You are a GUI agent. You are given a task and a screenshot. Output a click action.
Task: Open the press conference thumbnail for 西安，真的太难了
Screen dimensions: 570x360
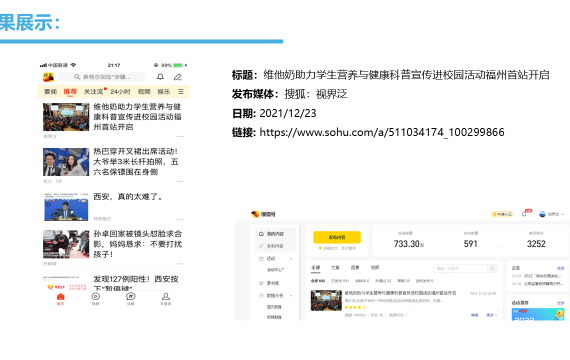(x=66, y=207)
